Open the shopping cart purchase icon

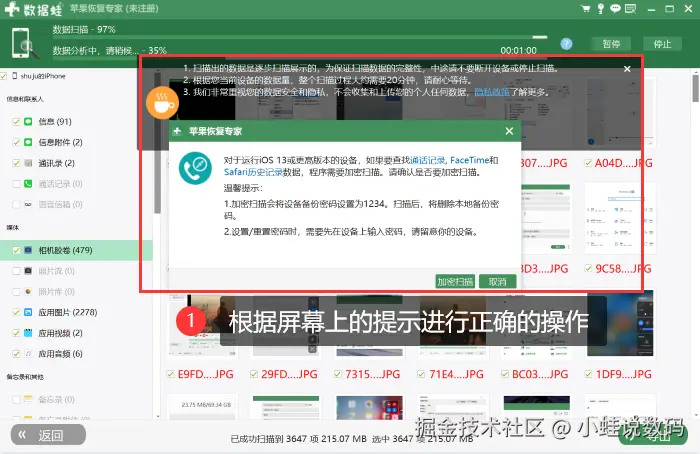(x=586, y=8)
